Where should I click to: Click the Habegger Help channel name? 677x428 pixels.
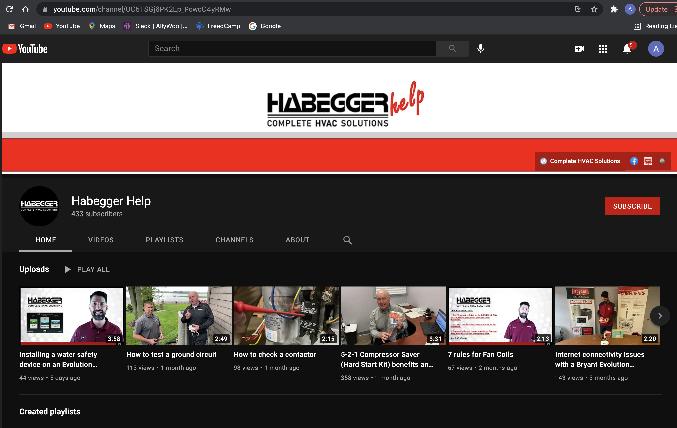point(111,201)
